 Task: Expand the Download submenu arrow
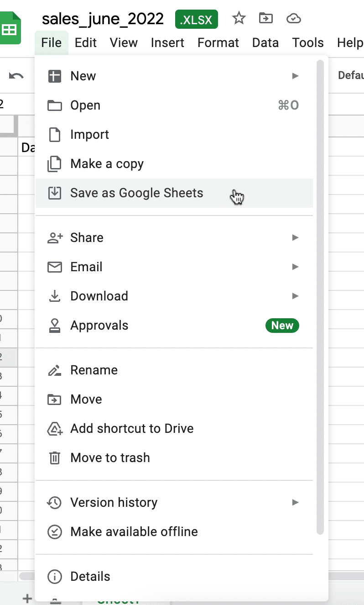tap(295, 296)
